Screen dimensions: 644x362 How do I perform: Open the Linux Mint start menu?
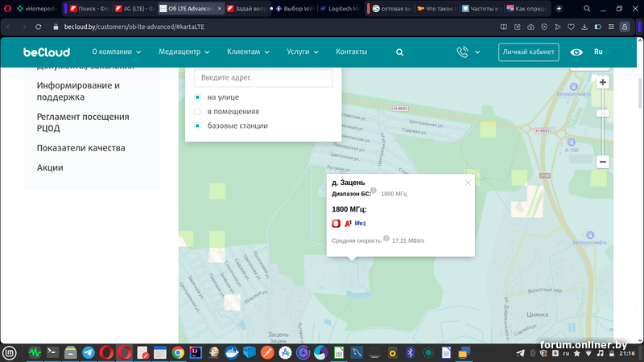point(9,352)
